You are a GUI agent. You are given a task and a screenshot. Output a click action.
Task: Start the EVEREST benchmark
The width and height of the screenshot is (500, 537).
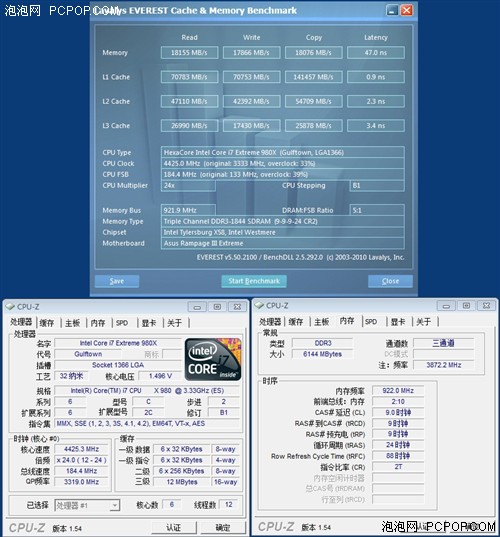coord(254,281)
